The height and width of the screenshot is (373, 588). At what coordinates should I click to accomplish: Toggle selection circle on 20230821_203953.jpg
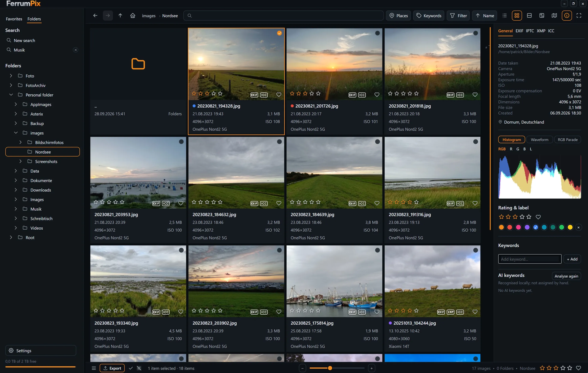181,142
